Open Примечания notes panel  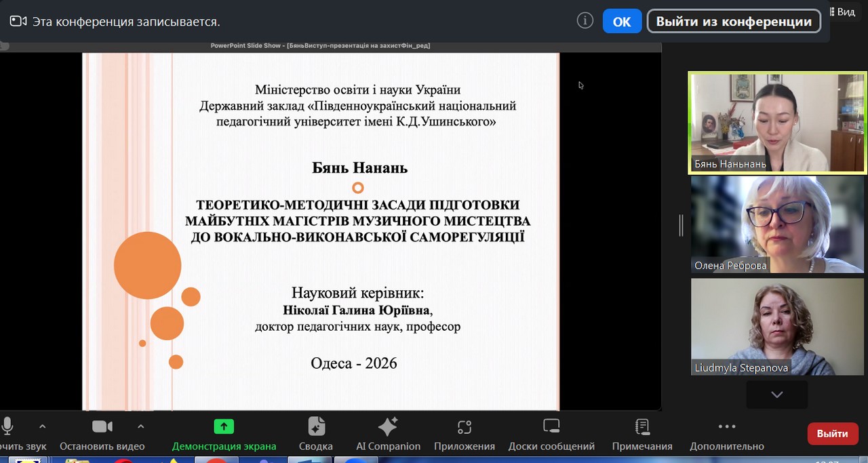[642, 434]
